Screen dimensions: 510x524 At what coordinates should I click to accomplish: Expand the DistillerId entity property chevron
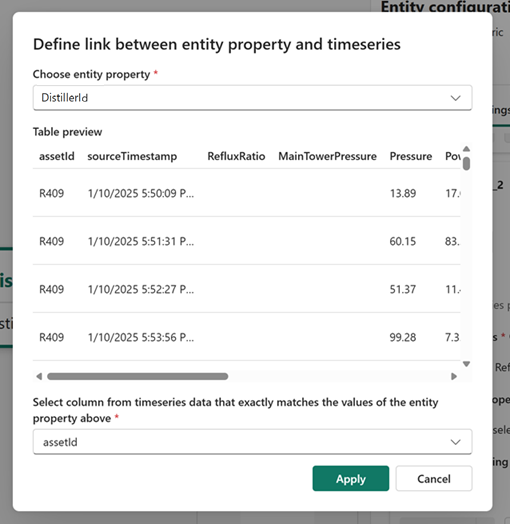point(455,98)
